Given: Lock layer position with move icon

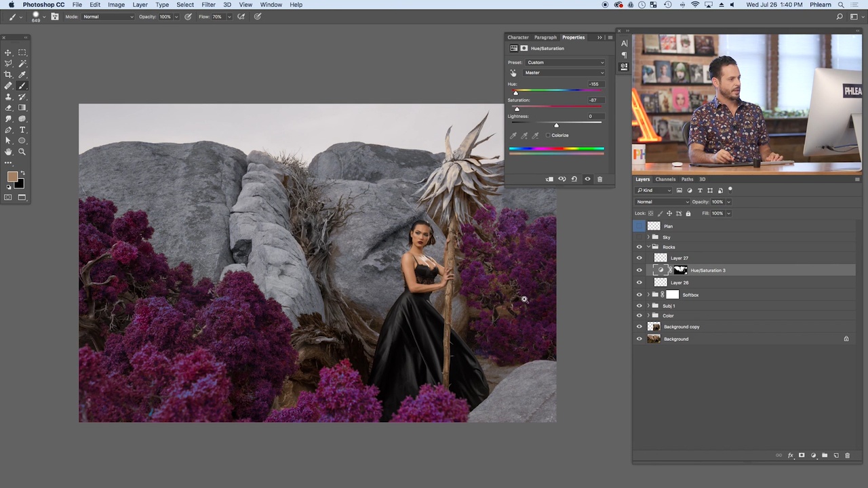Looking at the screenshot, I should (x=669, y=213).
